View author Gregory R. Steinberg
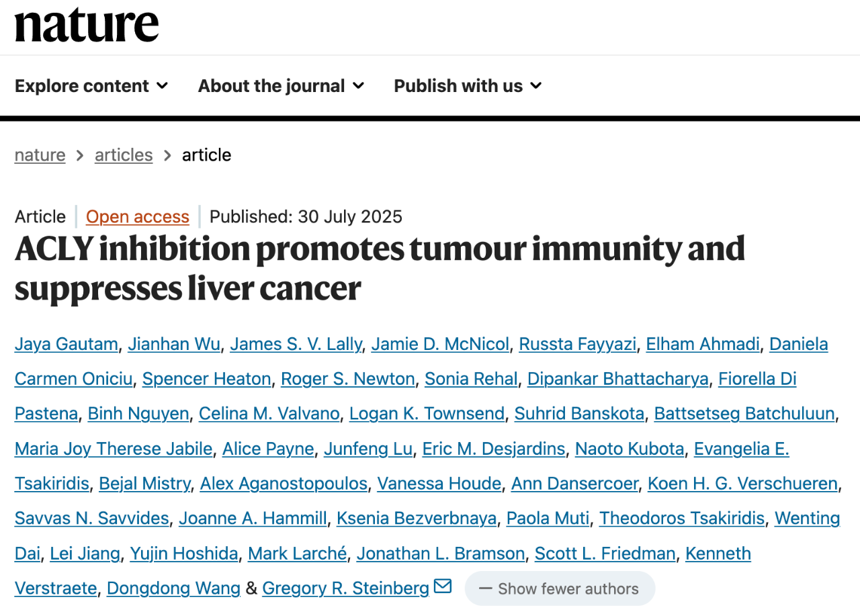The width and height of the screenshot is (860, 616). point(345,588)
